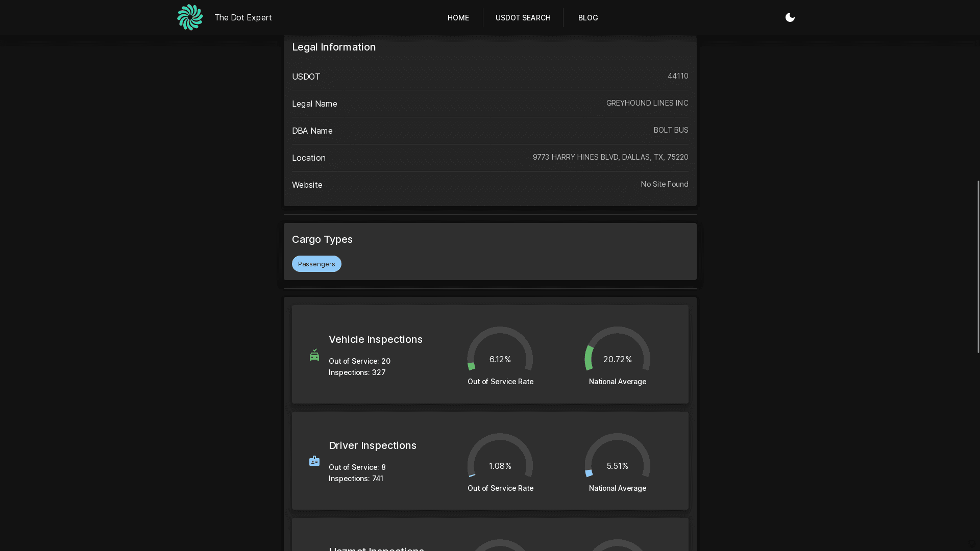
Task: Toggle the dark mode moon icon
Action: pyautogui.click(x=790, y=17)
